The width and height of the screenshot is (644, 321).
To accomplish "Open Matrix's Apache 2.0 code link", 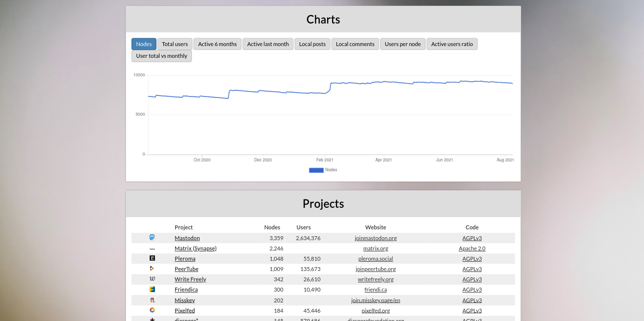I will pyautogui.click(x=472, y=248).
